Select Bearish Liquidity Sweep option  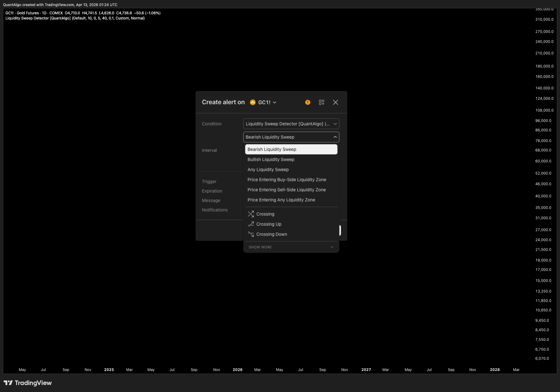(x=291, y=149)
